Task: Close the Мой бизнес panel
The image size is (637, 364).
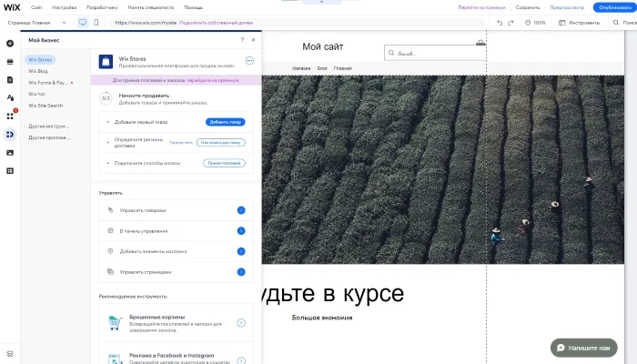Action: tap(254, 40)
